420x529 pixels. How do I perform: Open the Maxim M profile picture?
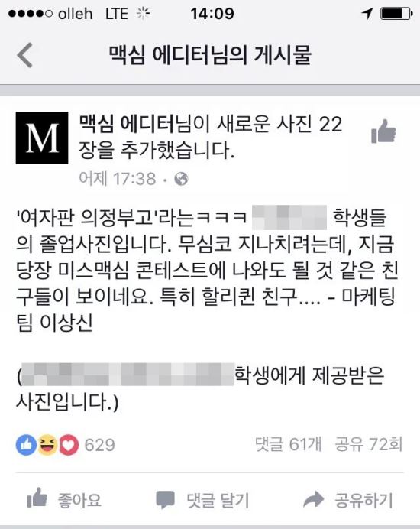[x=42, y=138]
